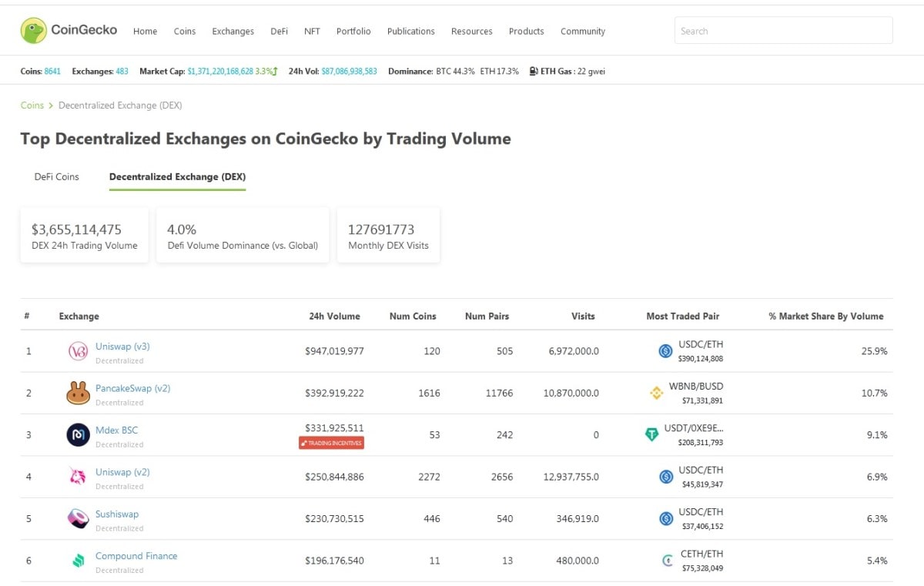The width and height of the screenshot is (924, 586).
Task: Open the Exchanges navigation menu
Action: point(233,32)
